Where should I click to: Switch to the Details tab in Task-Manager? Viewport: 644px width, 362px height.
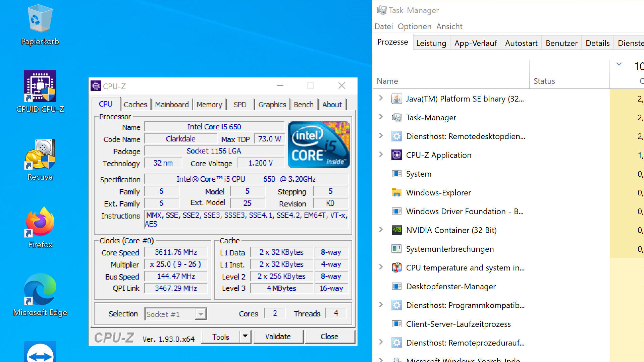597,43
